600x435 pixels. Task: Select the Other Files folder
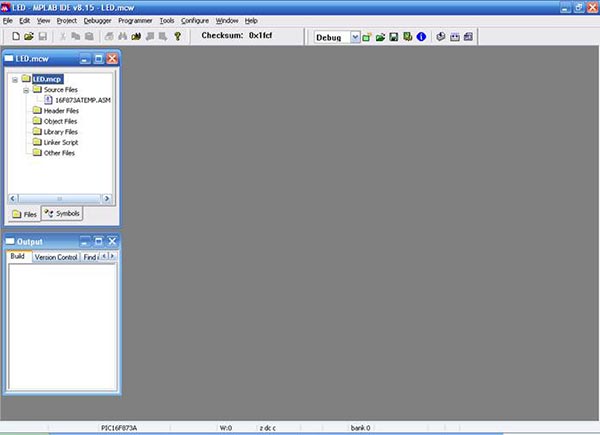coord(59,153)
